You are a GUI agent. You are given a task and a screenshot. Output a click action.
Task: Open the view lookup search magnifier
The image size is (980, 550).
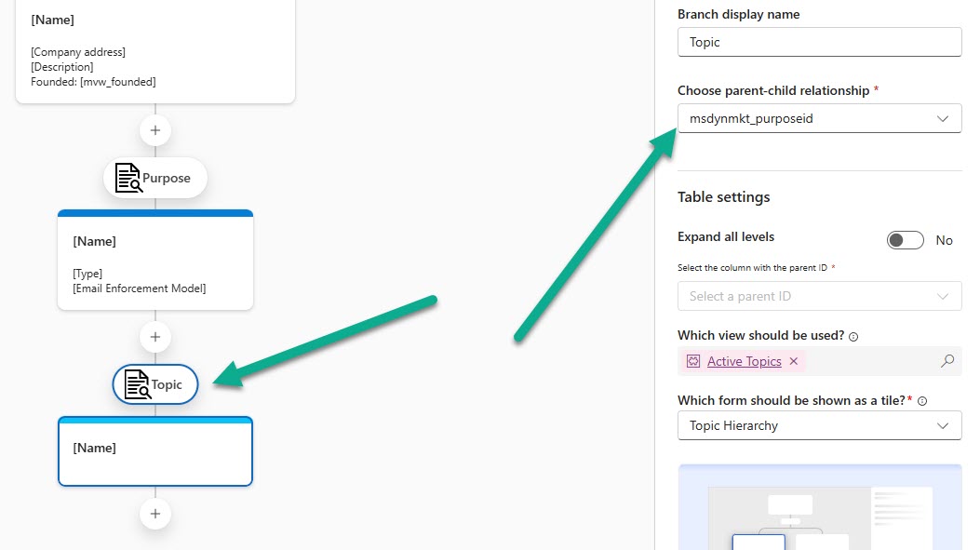click(x=946, y=361)
